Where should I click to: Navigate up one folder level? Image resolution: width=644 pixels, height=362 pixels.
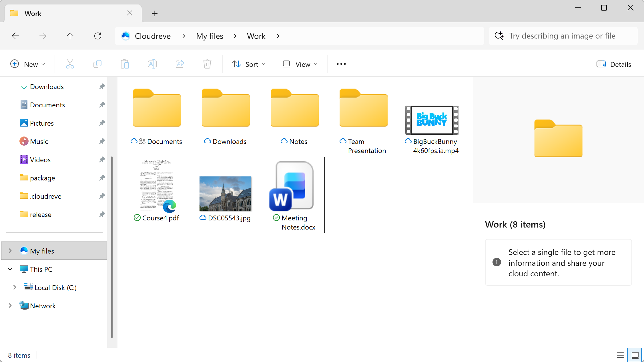point(70,36)
